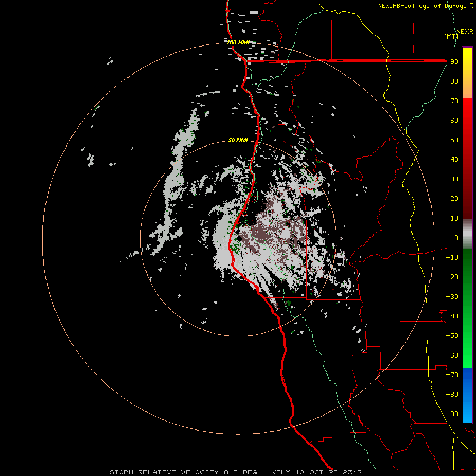The height and width of the screenshot is (476, 476).
Task: Pick the yellow segment atop the color bar
Action: (467, 56)
